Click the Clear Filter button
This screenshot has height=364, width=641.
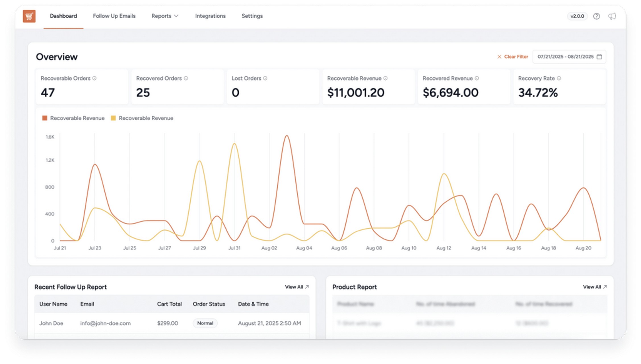coord(513,57)
